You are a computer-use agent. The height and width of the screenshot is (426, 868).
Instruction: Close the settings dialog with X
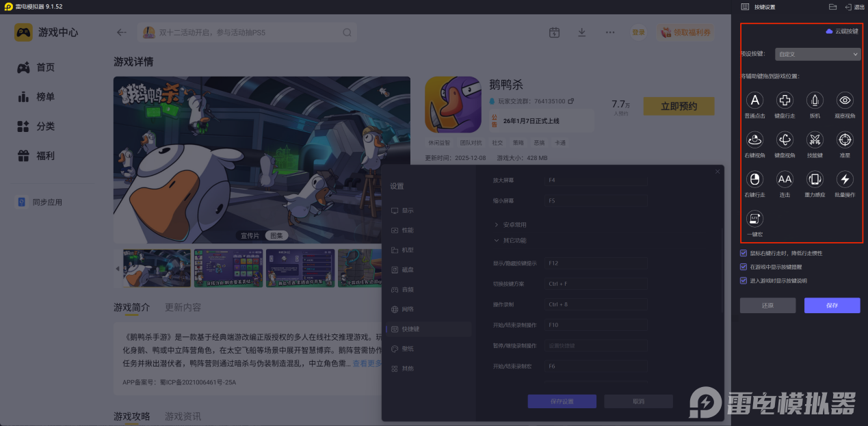point(718,172)
